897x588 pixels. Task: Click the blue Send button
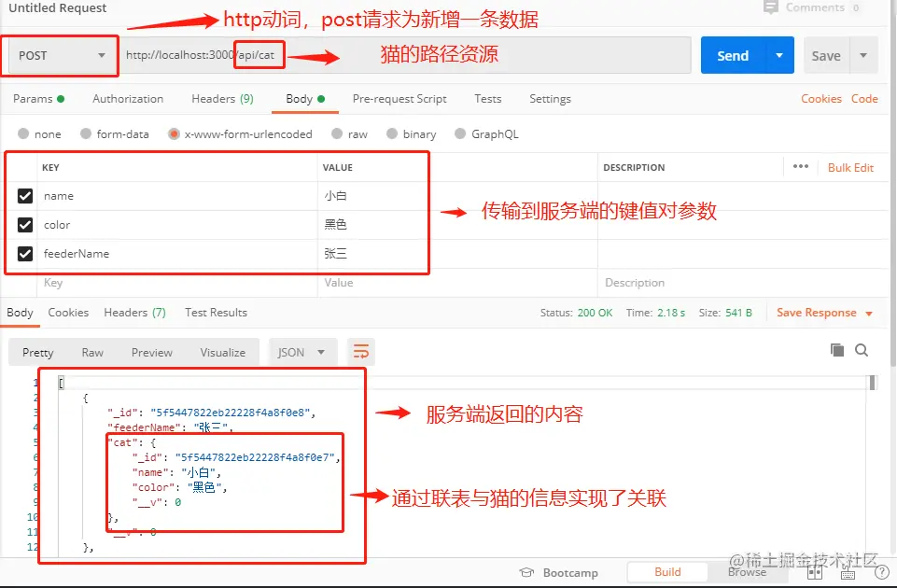click(733, 55)
